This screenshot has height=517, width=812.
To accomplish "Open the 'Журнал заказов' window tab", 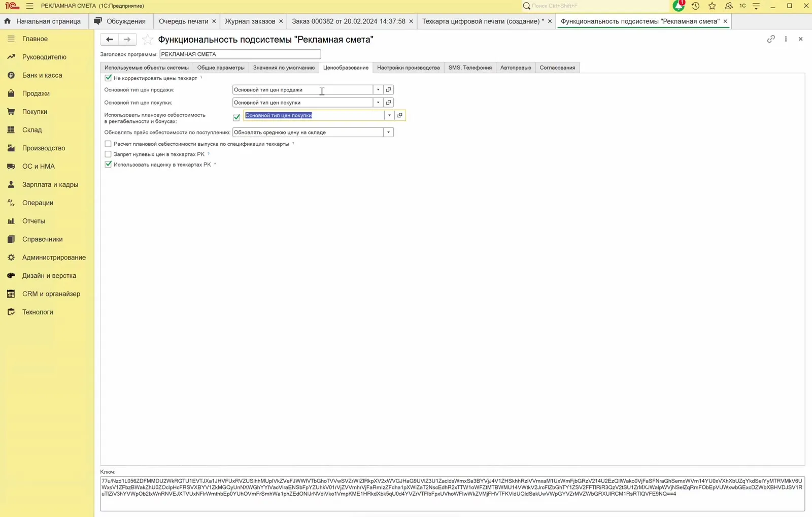I will [x=250, y=21].
